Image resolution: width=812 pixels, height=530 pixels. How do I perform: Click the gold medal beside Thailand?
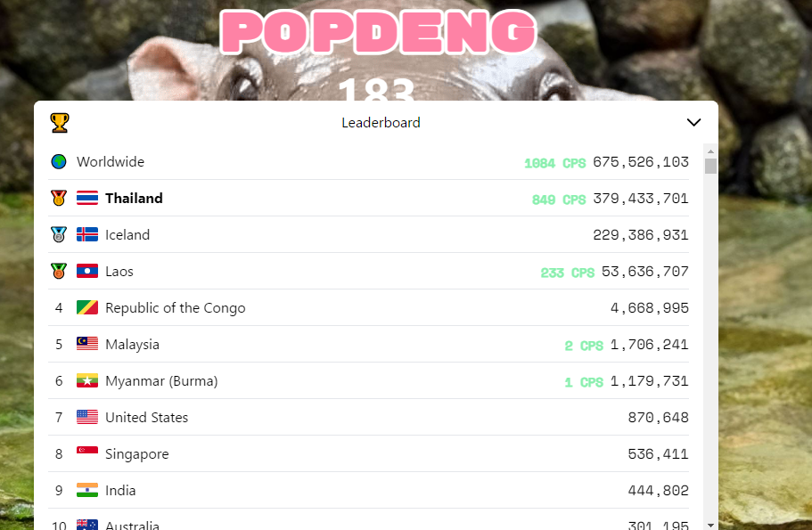59,199
